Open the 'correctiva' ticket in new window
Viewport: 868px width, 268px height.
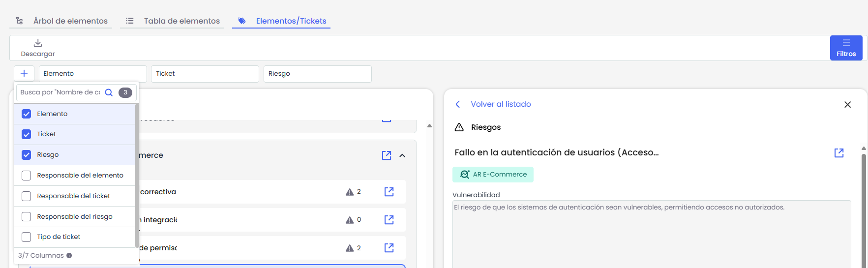tap(389, 192)
